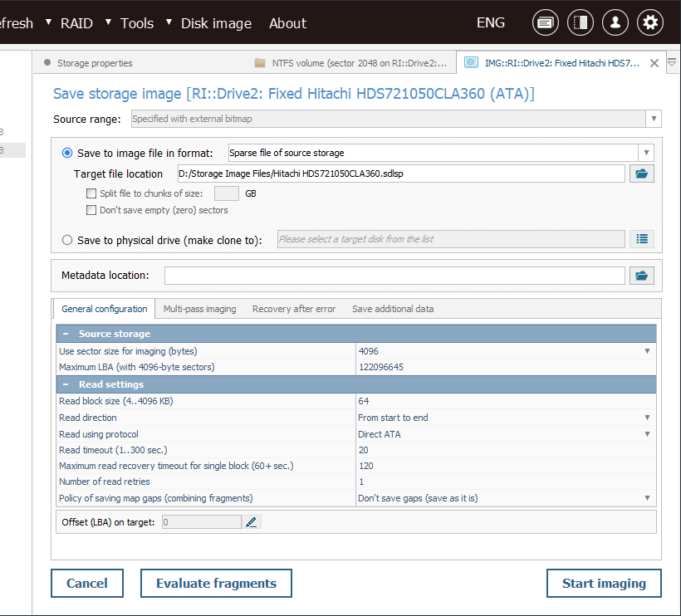Select Save to image file radio button
The height and width of the screenshot is (616, 681).
(67, 153)
